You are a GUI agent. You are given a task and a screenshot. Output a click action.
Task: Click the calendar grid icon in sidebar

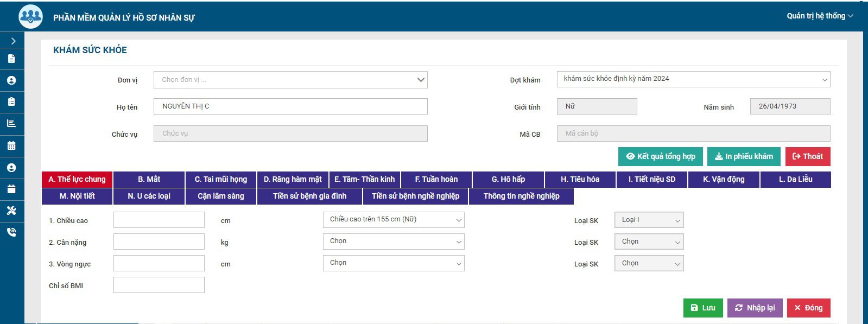[11, 145]
